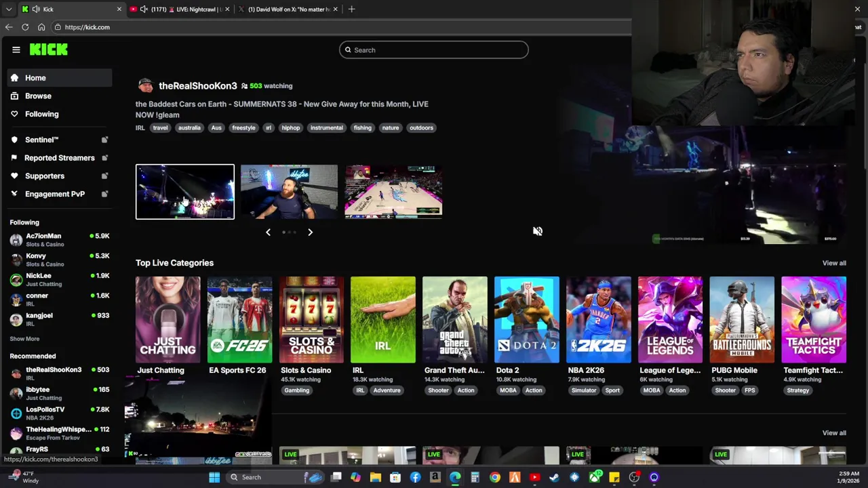Toggle pin beside Supporters
The width and height of the screenshot is (868, 488).
point(104,176)
